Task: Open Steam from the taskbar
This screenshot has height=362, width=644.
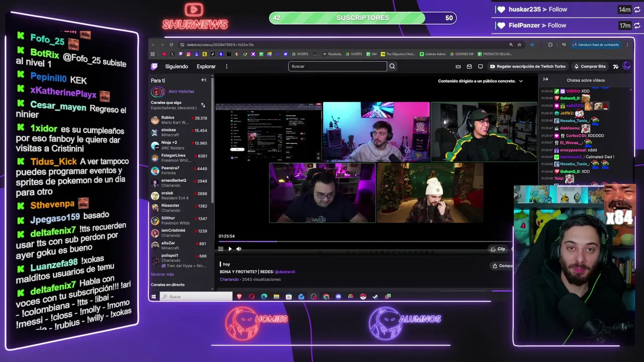Action: pyautogui.click(x=375, y=297)
